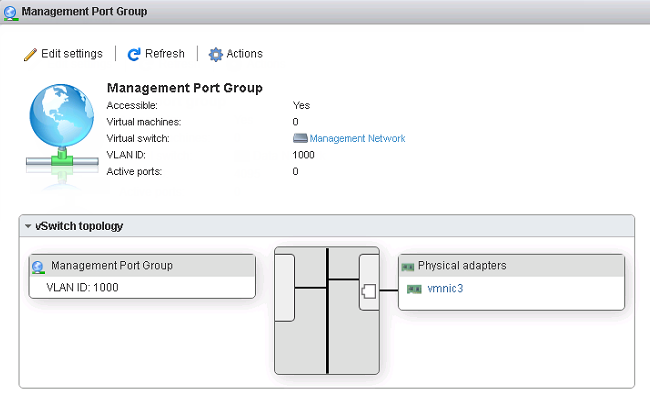Click the blue Refresh arrow icon
The width and height of the screenshot is (650, 401).
tap(134, 54)
